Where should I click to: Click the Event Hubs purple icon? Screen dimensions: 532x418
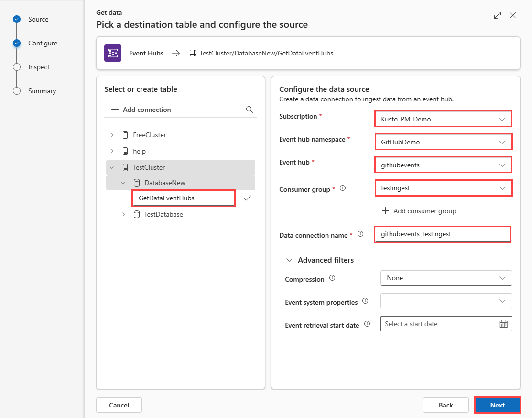[113, 53]
